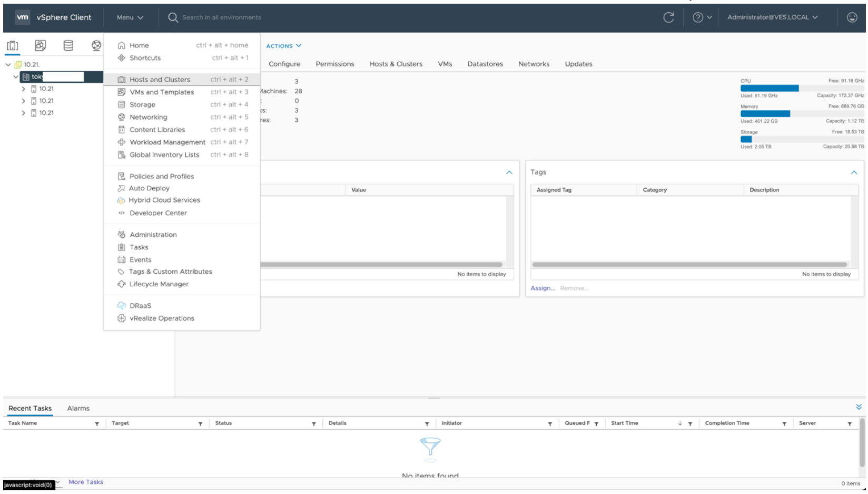Select the Networking navigation icon in sidebar
Image resolution: width=868 pixels, height=494 pixels.
[96, 45]
